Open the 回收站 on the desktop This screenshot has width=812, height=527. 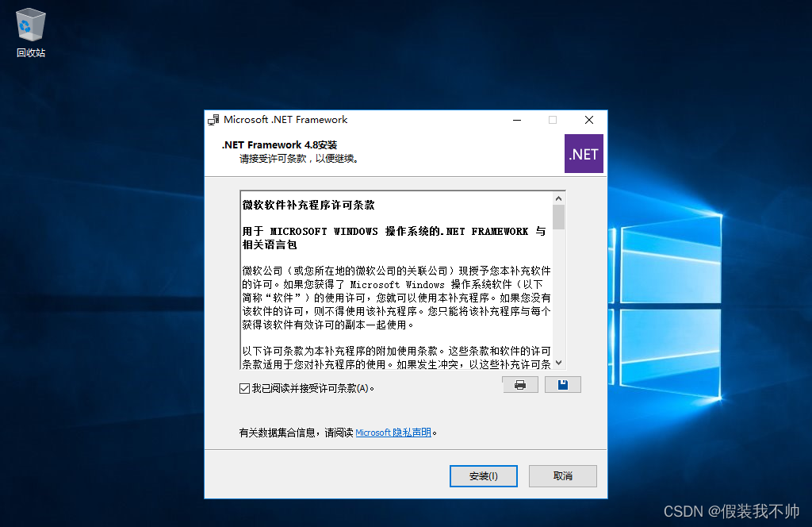(29, 24)
